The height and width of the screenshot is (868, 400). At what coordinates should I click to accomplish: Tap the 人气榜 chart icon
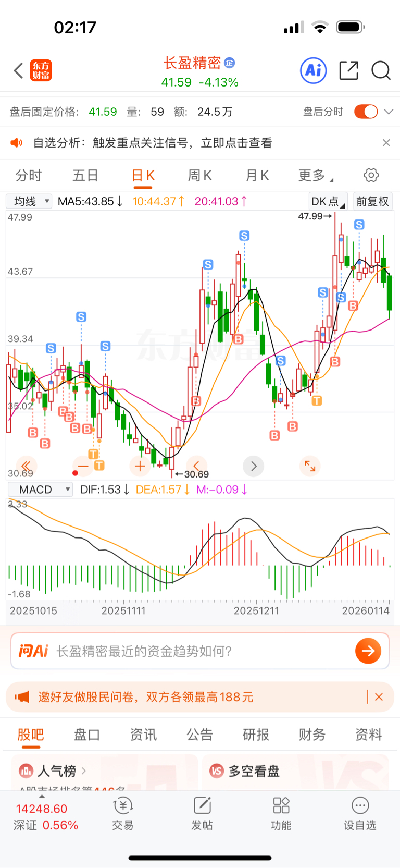point(26,771)
